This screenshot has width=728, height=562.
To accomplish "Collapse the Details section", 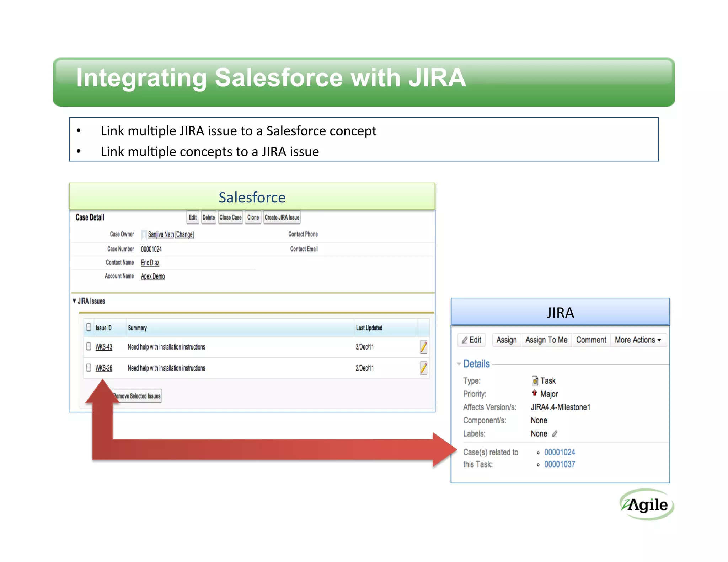I will click(x=459, y=364).
